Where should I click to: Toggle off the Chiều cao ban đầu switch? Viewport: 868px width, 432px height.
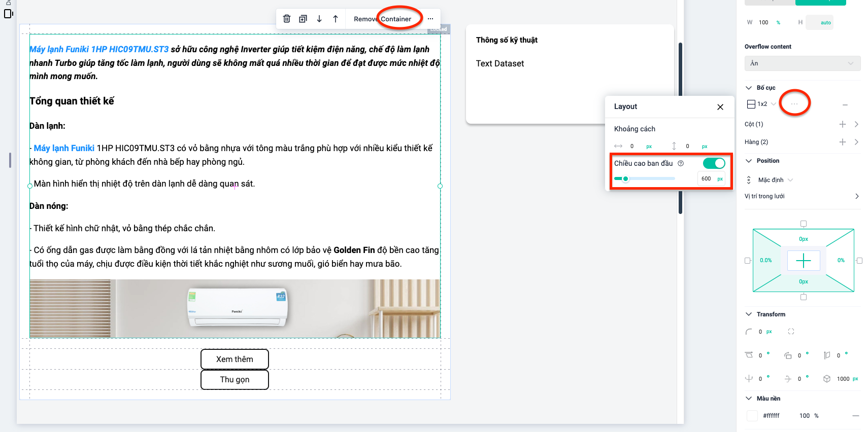pos(714,163)
